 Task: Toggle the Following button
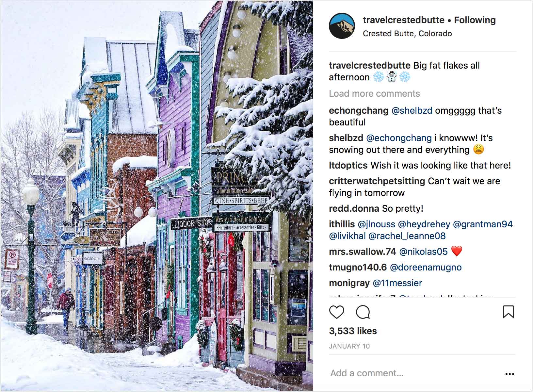(475, 20)
